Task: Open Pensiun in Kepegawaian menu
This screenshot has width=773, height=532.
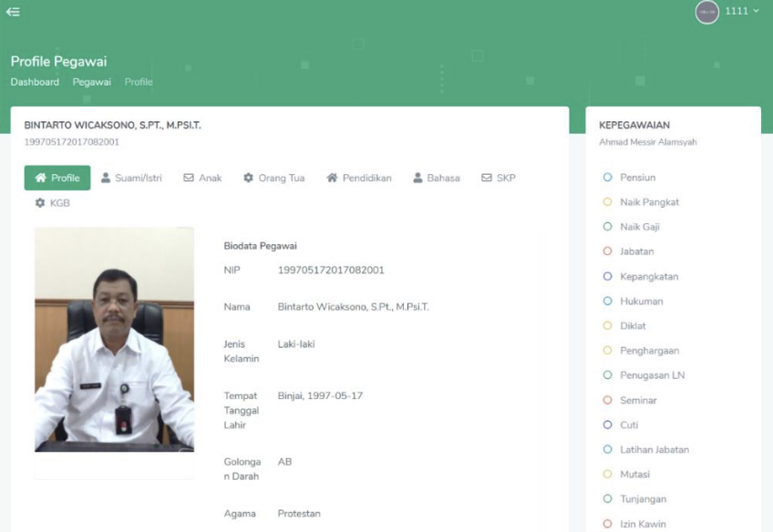Action: pos(630,178)
